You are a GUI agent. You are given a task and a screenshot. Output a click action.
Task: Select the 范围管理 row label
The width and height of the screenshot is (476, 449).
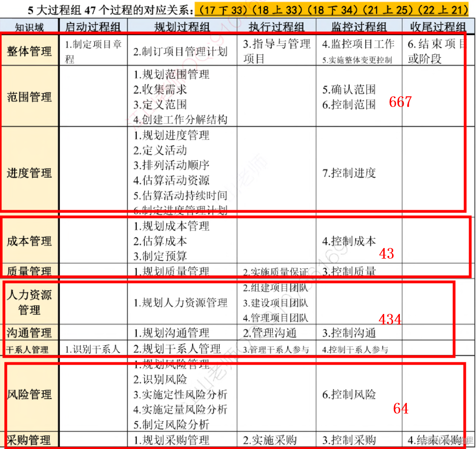(x=29, y=97)
